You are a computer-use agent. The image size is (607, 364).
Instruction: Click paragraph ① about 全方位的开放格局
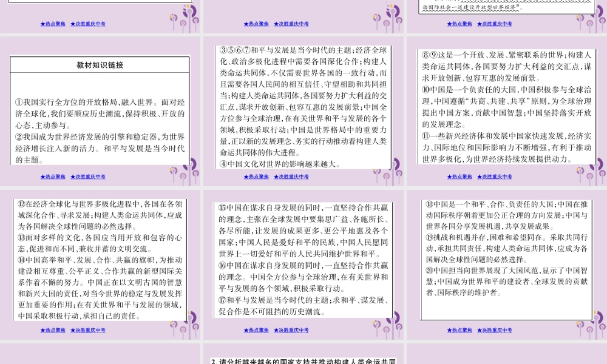[100, 113]
